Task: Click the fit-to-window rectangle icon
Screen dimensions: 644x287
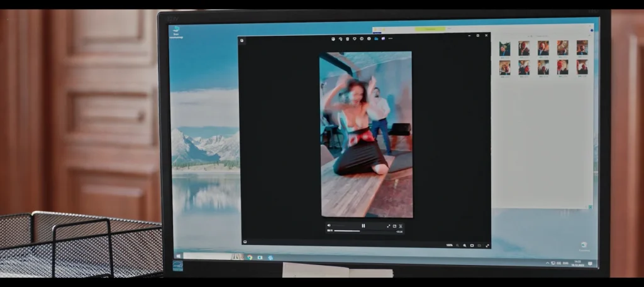Action: 472,246
